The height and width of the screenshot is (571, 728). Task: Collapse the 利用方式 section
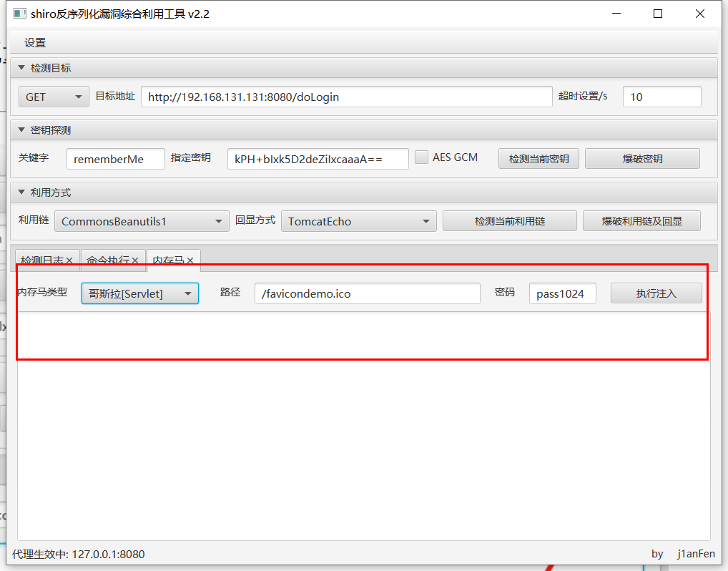(x=21, y=192)
